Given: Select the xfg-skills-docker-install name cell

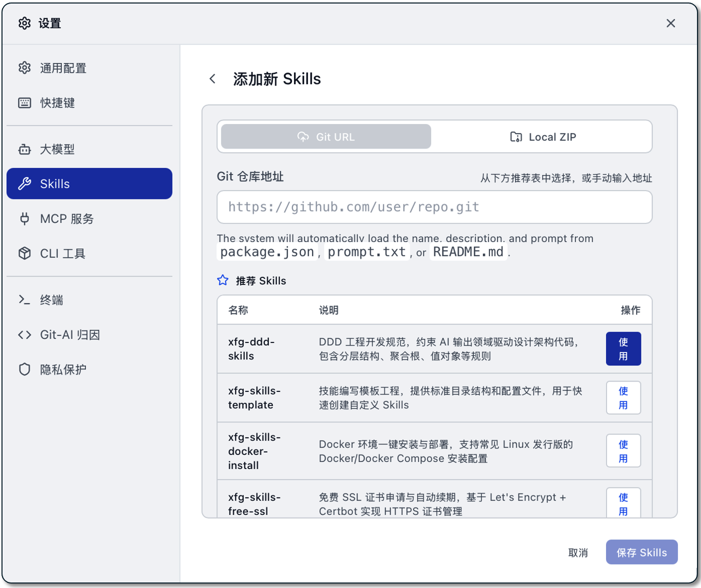Looking at the screenshot, I should click(x=254, y=451).
